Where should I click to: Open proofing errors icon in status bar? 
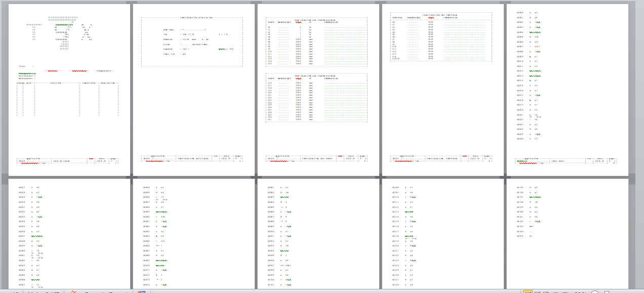pyautogui.click(x=74, y=291)
